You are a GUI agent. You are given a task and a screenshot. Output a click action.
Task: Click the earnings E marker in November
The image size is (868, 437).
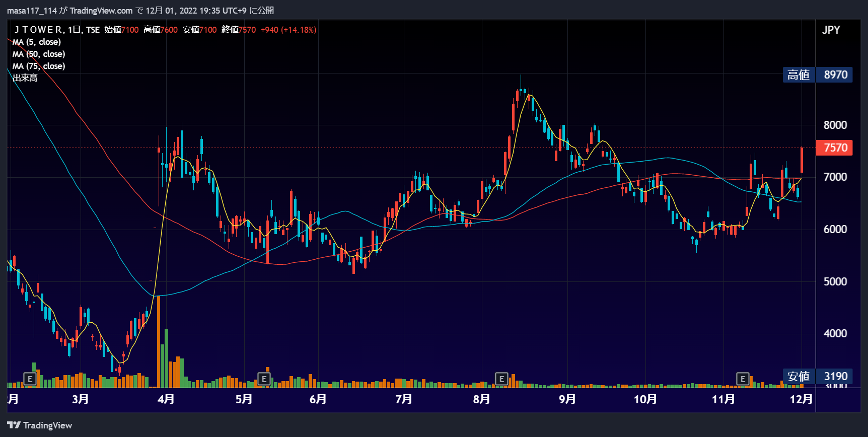click(x=743, y=379)
